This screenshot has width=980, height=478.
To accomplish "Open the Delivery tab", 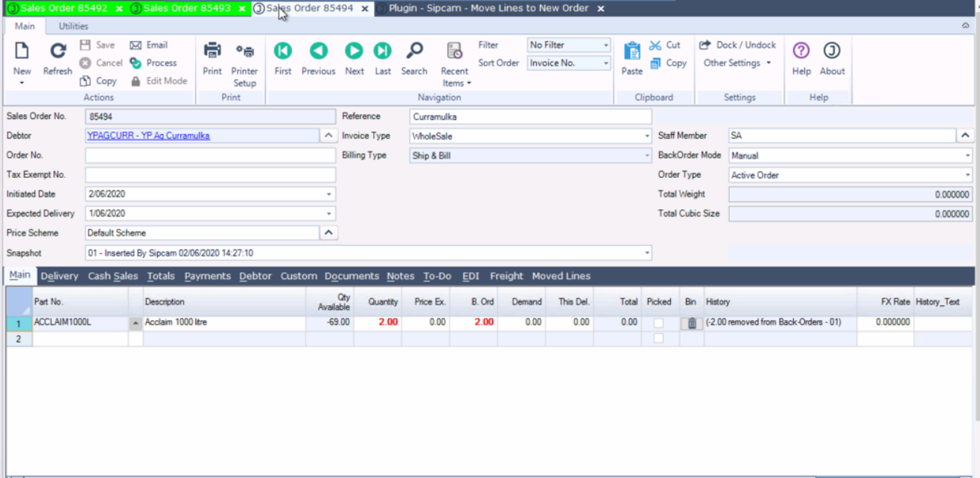I will click(x=60, y=276).
